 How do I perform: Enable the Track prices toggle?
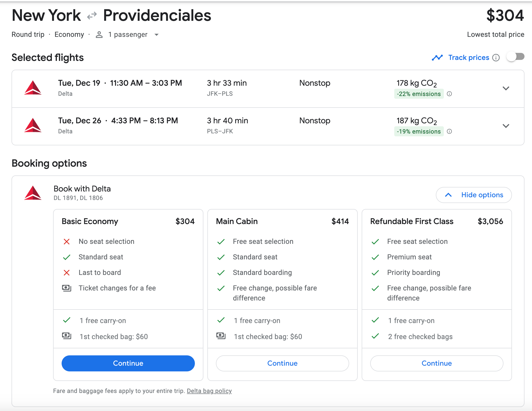(515, 57)
